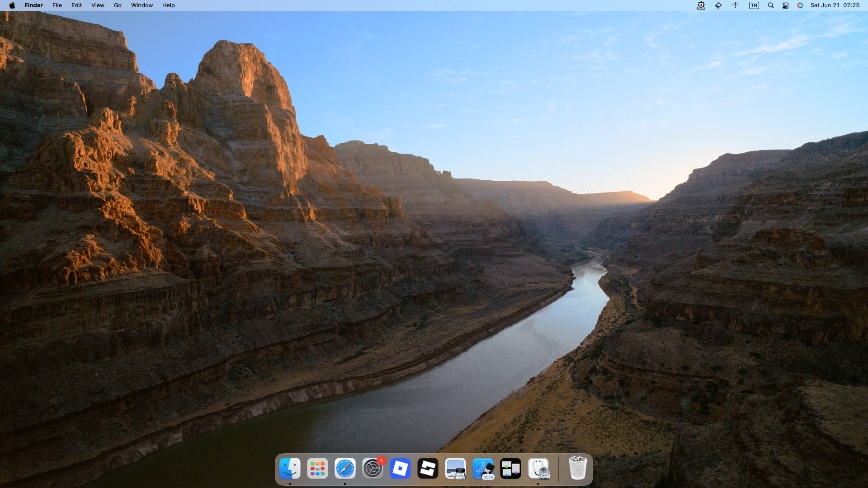Viewport: 868px width, 488px height.
Task: Open the software update status icon
Action: coord(701,5)
